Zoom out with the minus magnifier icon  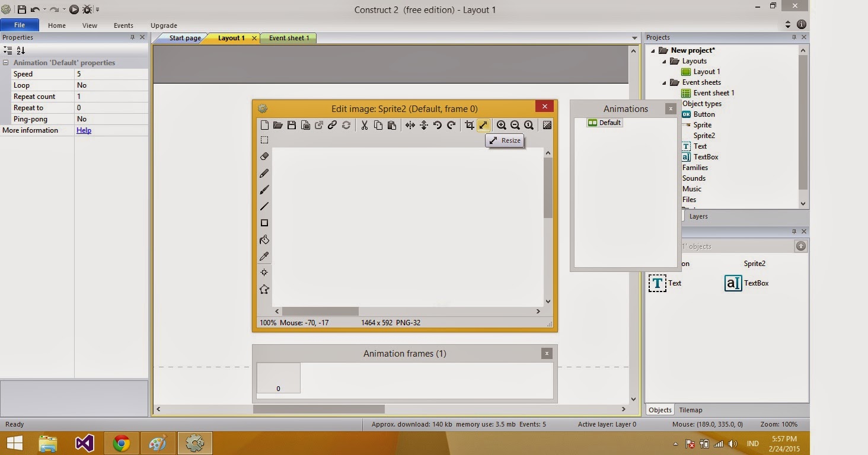[515, 125]
